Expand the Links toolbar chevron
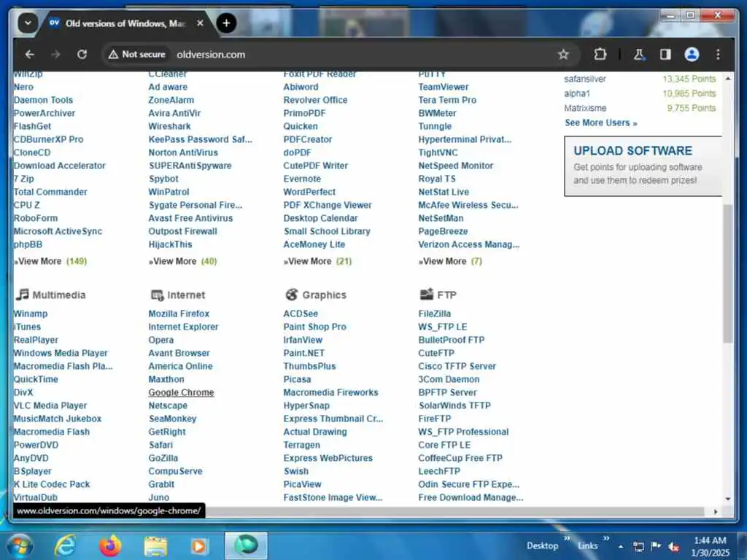The width and height of the screenshot is (747, 560). tap(606, 539)
